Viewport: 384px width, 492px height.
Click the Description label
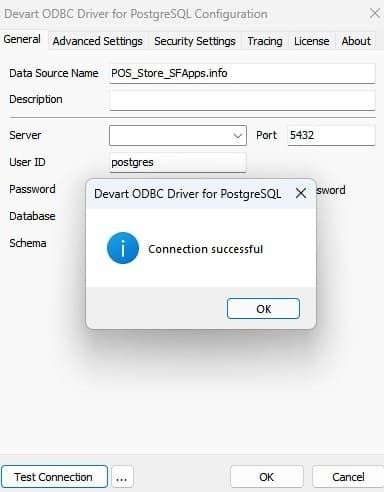click(x=36, y=99)
